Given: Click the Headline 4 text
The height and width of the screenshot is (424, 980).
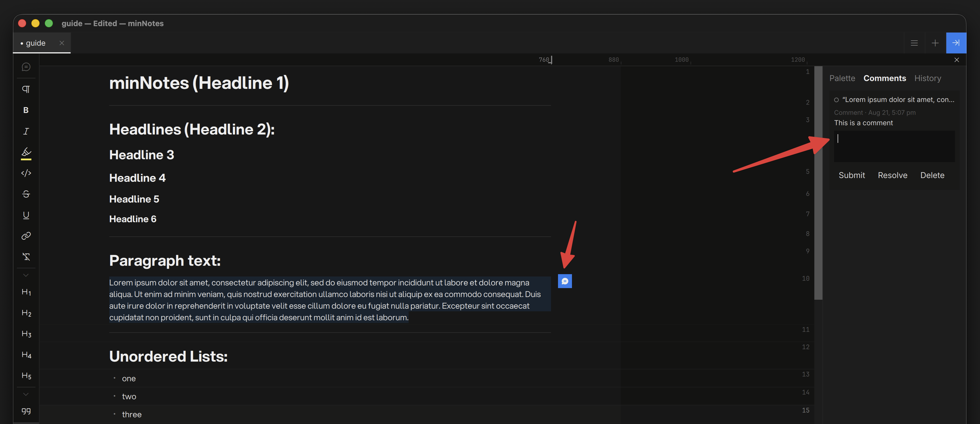Looking at the screenshot, I should [x=137, y=178].
